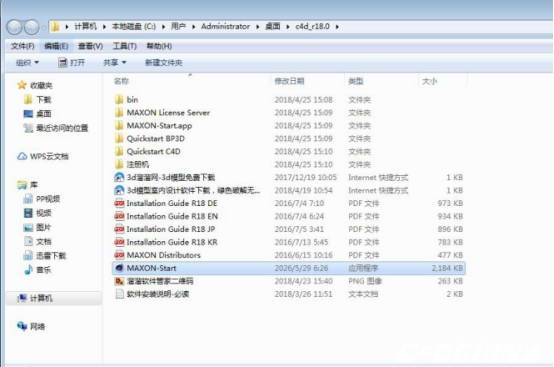Open the 帮助(H) menu
The width and height of the screenshot is (554, 367).
[x=159, y=46]
